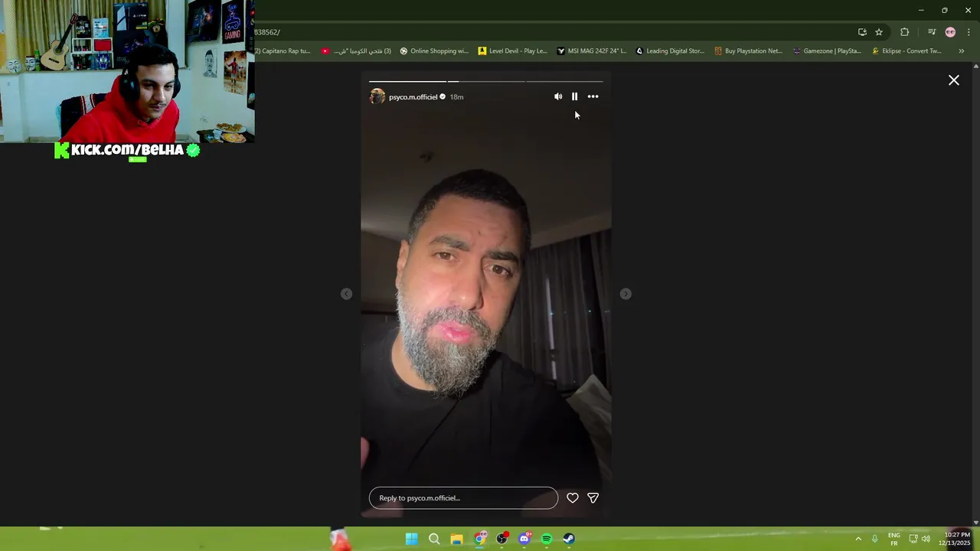Open network settings tray icon
The image size is (980, 551).
point(913,539)
